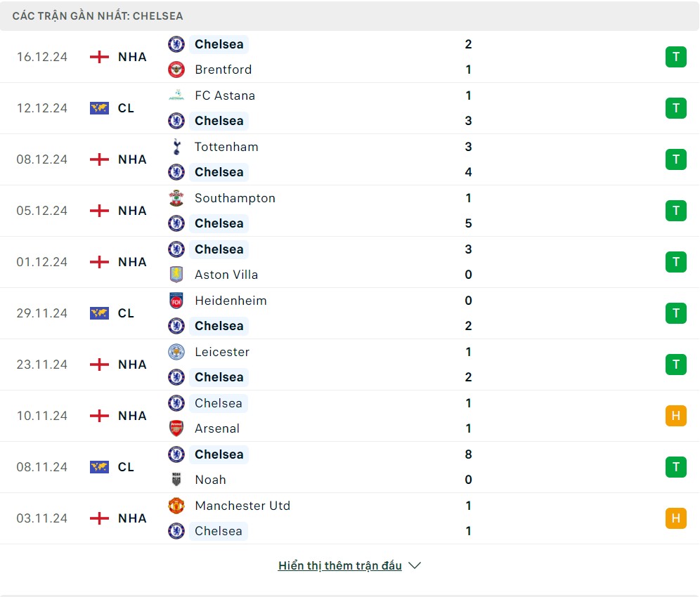
Task: Click the Leicester team badge
Action: tap(176, 352)
